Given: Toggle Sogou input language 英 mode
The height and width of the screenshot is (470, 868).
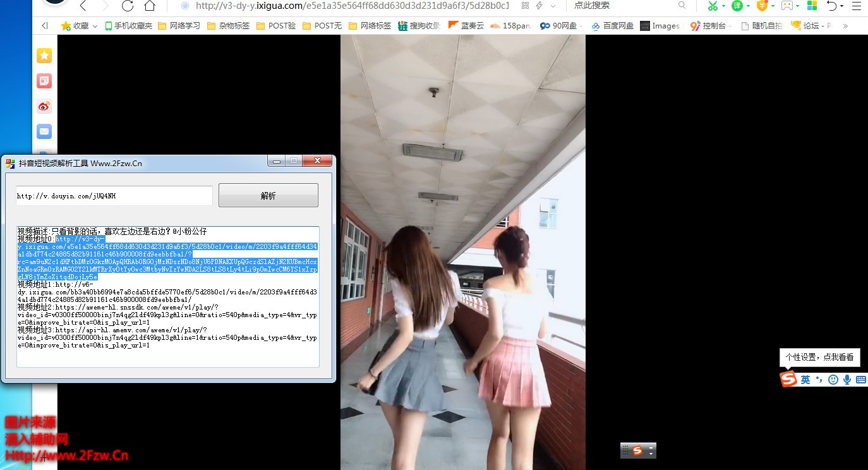Looking at the screenshot, I should click(x=805, y=380).
